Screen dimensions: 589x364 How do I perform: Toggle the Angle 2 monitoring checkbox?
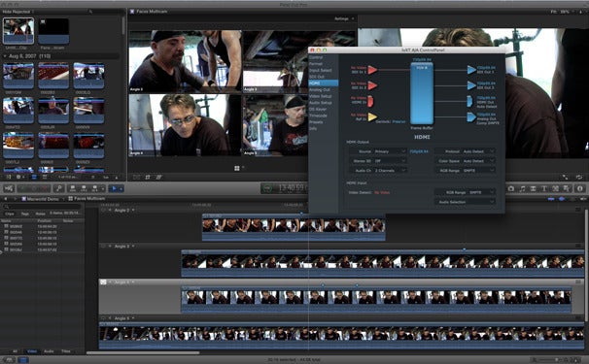pyautogui.click(x=104, y=210)
